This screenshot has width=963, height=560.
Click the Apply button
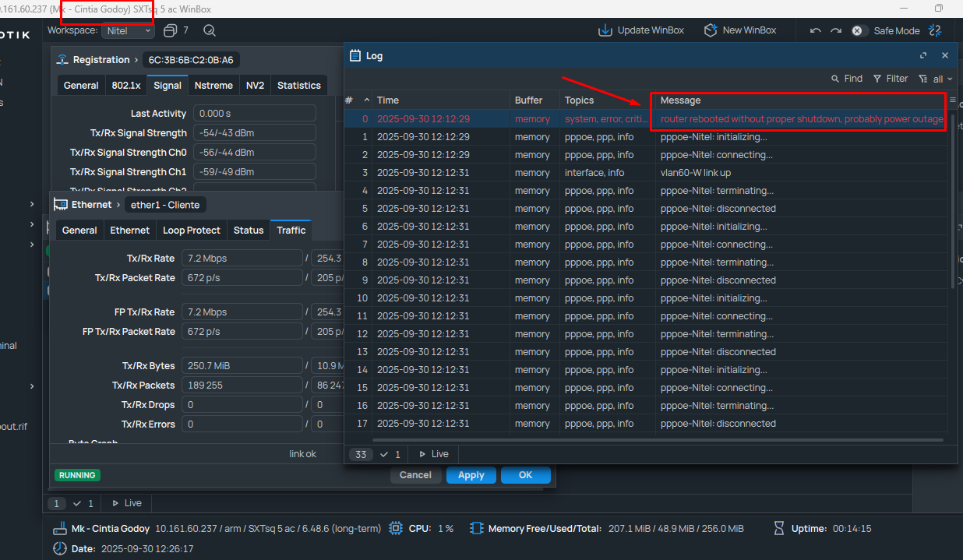pyautogui.click(x=471, y=475)
